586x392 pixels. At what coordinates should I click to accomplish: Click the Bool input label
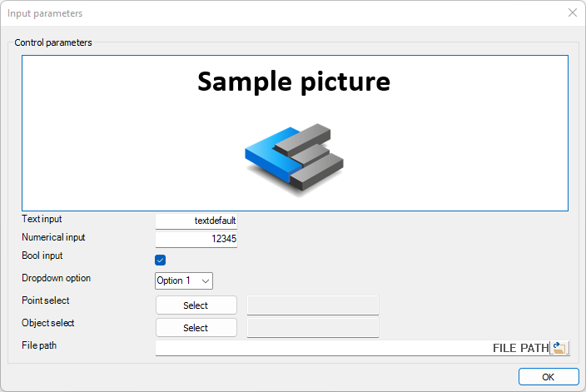(42, 256)
